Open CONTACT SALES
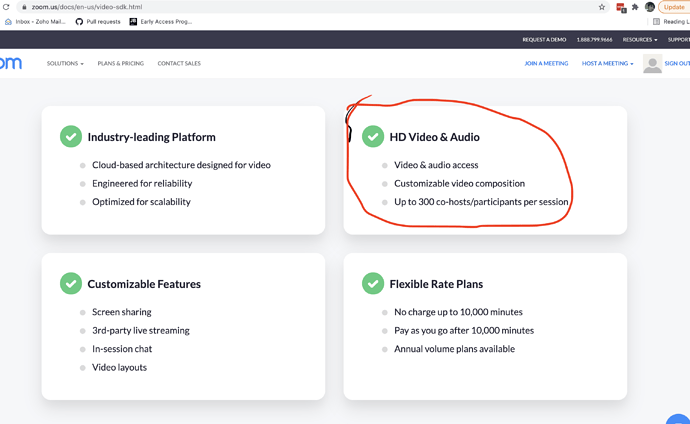Viewport: 690px width, 424px height. pyautogui.click(x=179, y=63)
